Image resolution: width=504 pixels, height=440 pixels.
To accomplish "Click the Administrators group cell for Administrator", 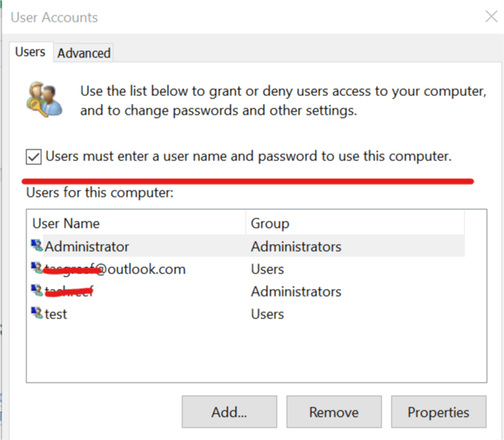I will point(296,246).
